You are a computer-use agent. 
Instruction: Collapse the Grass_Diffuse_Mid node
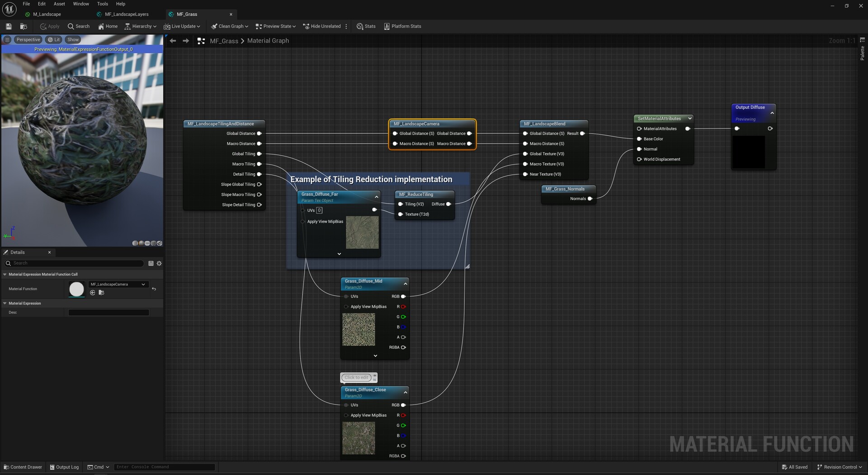[405, 284]
